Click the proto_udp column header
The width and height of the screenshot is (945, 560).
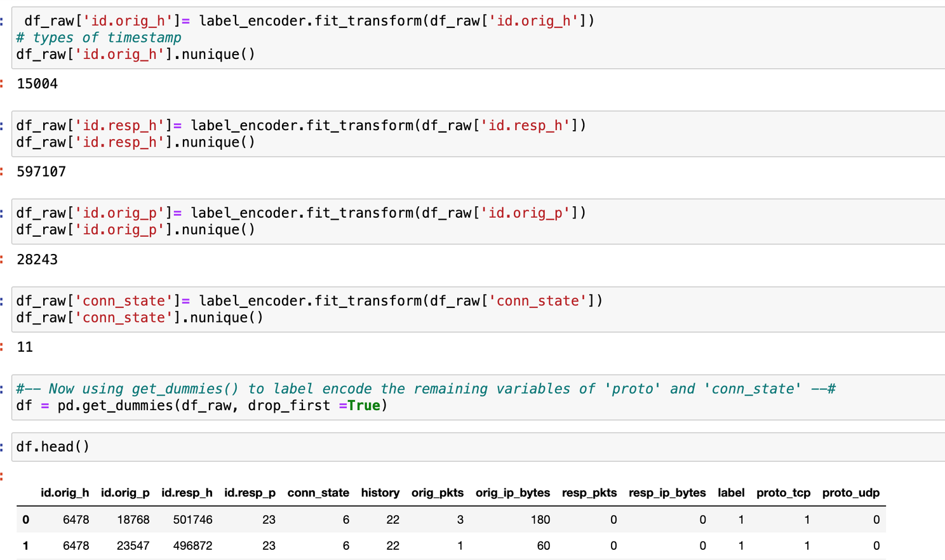pos(850,493)
